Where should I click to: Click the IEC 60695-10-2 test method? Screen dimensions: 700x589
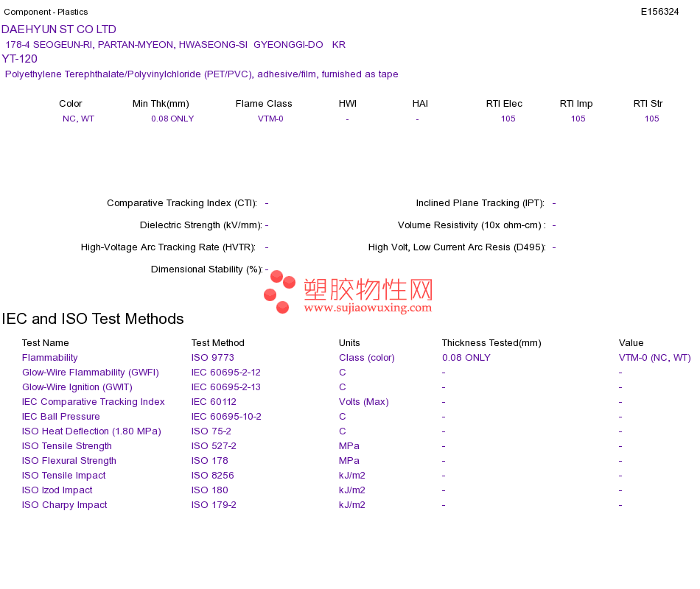pos(226,416)
